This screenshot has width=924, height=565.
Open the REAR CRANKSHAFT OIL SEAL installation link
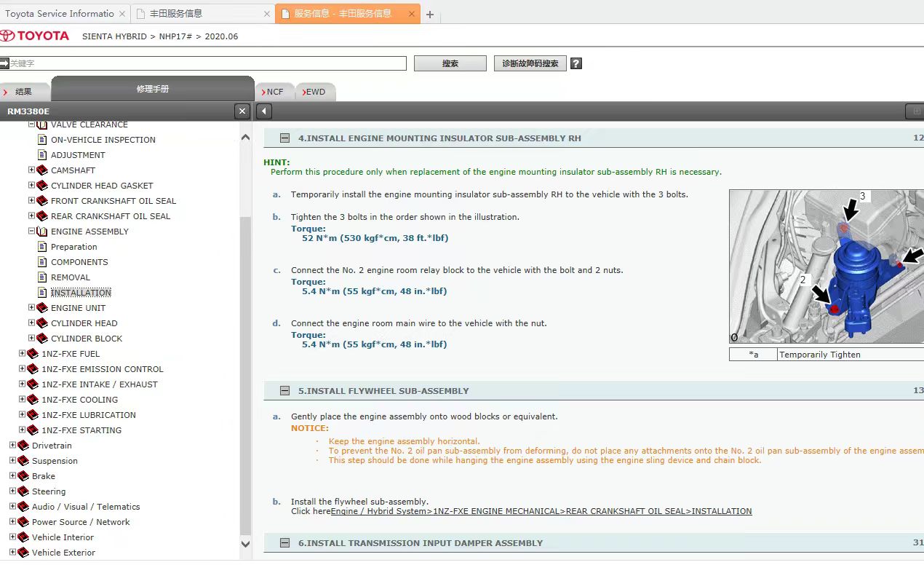click(541, 511)
